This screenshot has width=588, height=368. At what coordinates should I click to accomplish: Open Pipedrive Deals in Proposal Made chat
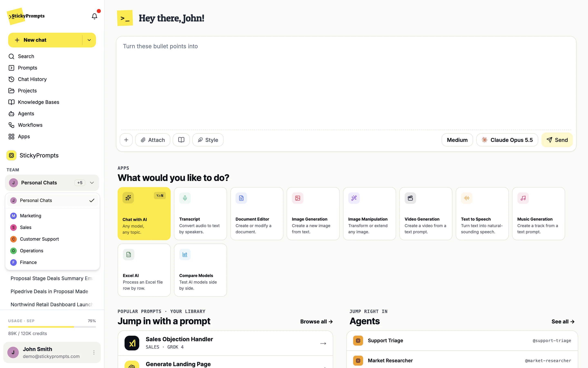click(x=49, y=292)
